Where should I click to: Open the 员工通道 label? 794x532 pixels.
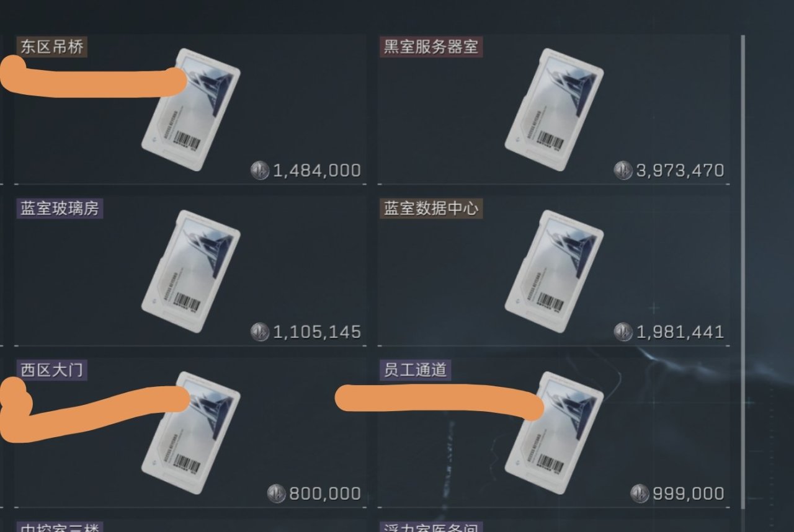[x=416, y=370]
